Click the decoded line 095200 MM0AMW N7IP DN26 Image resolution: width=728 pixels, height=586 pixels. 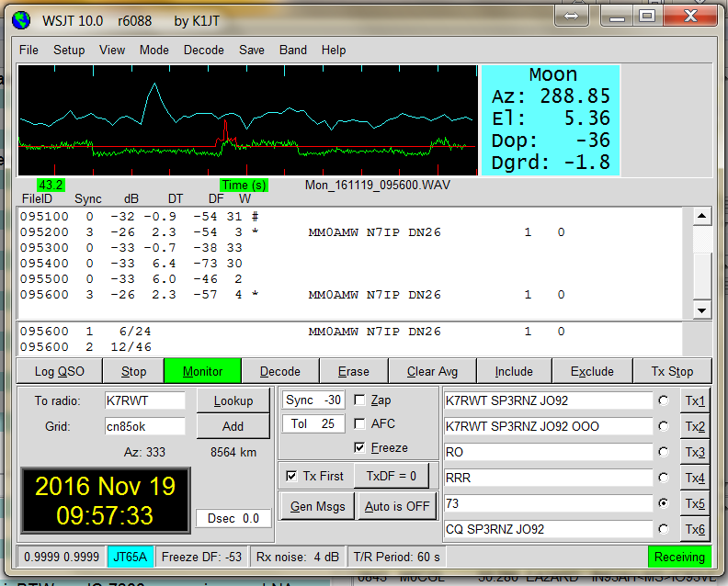pos(292,232)
